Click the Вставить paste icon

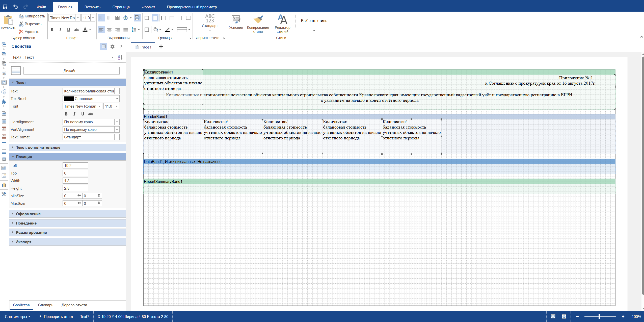pyautogui.click(x=8, y=22)
